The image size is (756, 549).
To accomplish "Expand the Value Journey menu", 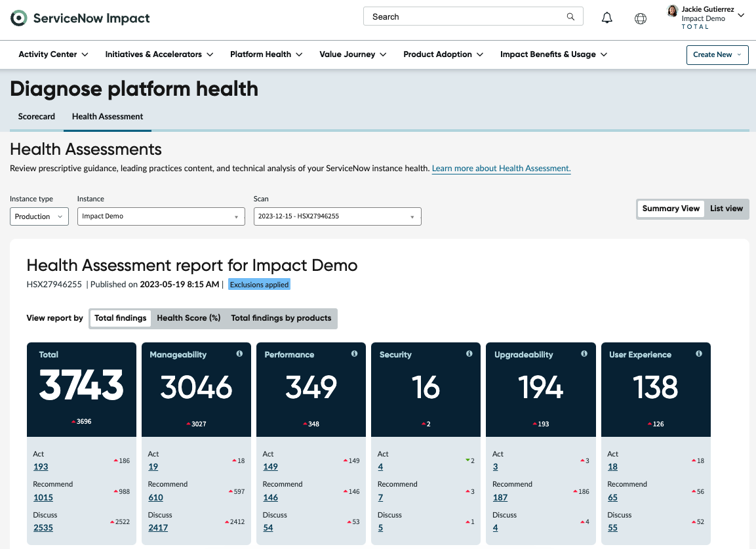I will (x=353, y=54).
